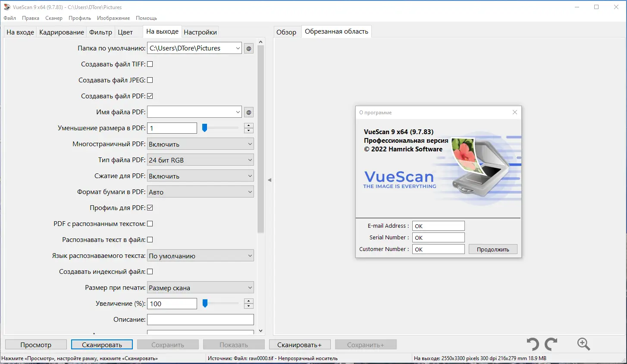Open the Правка menu
Viewport: 627px width, 364px height.
coord(31,18)
